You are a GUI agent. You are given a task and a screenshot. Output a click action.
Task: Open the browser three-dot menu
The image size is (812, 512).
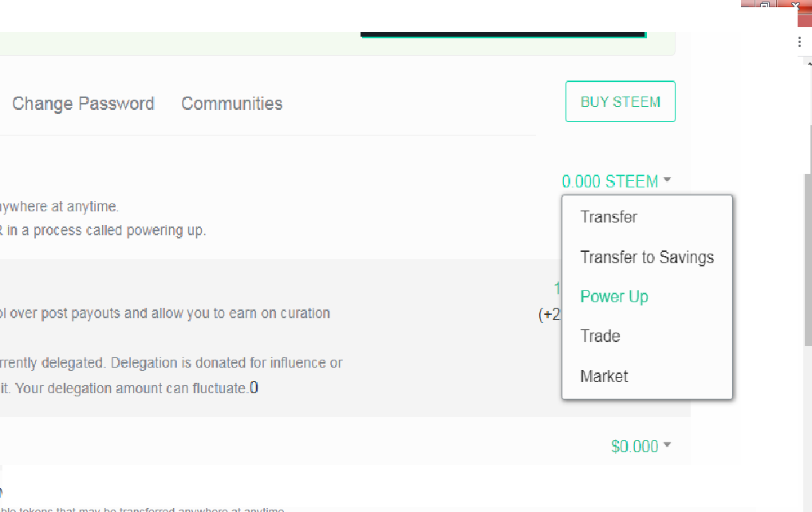point(800,42)
